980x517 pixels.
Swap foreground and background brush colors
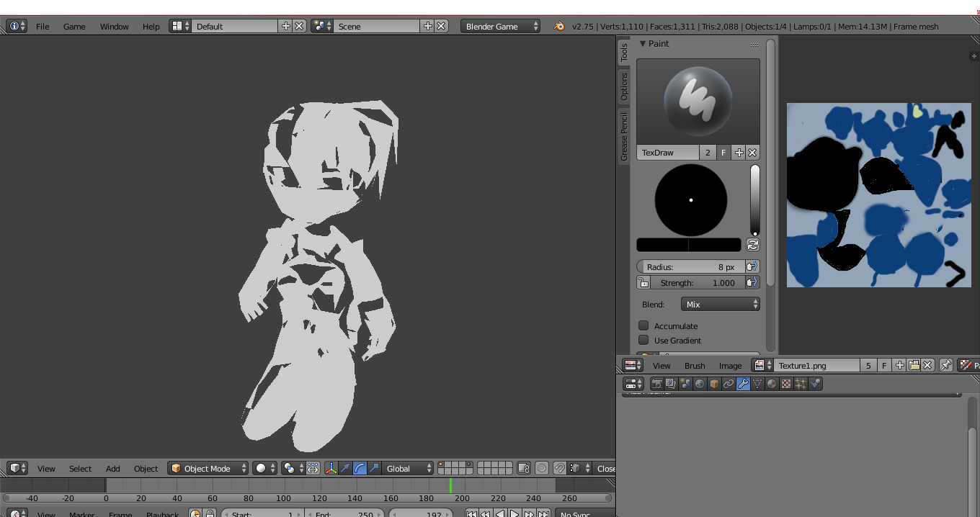click(x=752, y=245)
